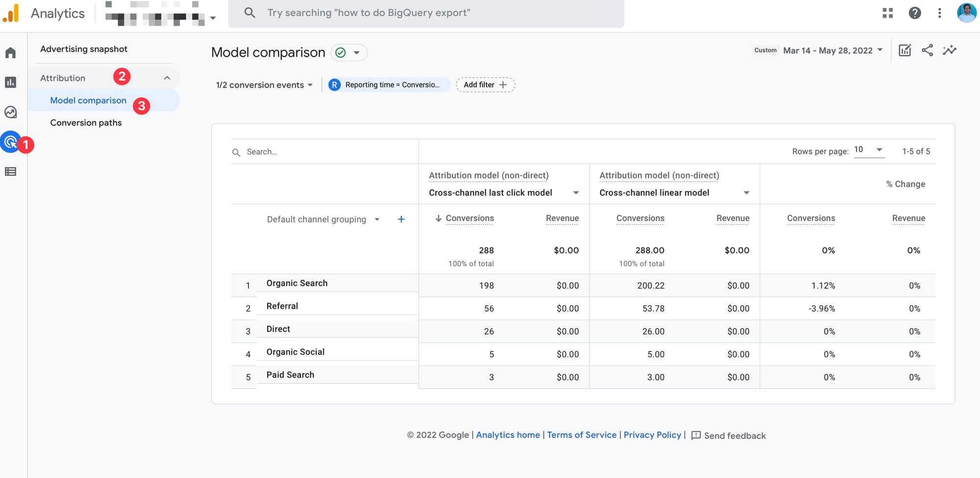Click the 1.12% change value
Viewport: 980px width, 478px height.
click(823, 286)
